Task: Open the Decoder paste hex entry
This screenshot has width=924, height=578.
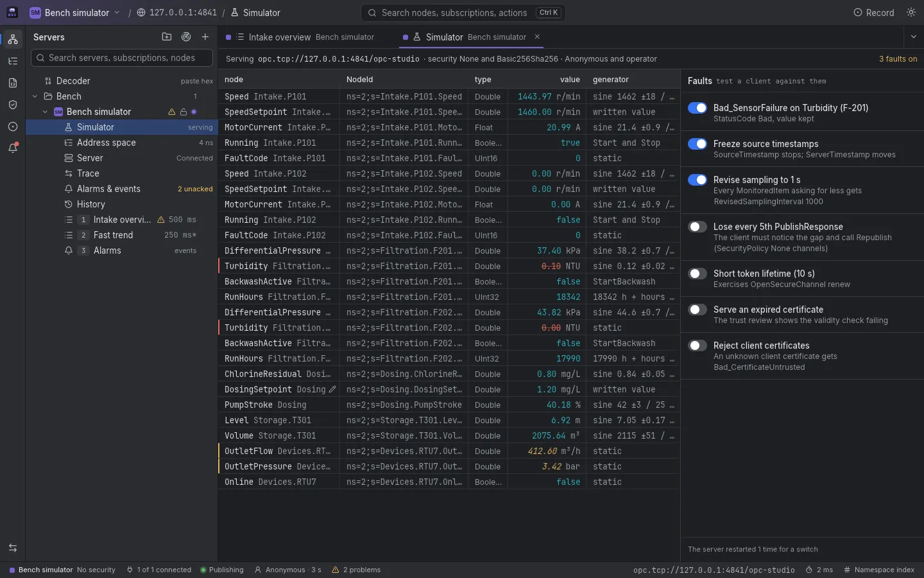Action: coord(122,81)
